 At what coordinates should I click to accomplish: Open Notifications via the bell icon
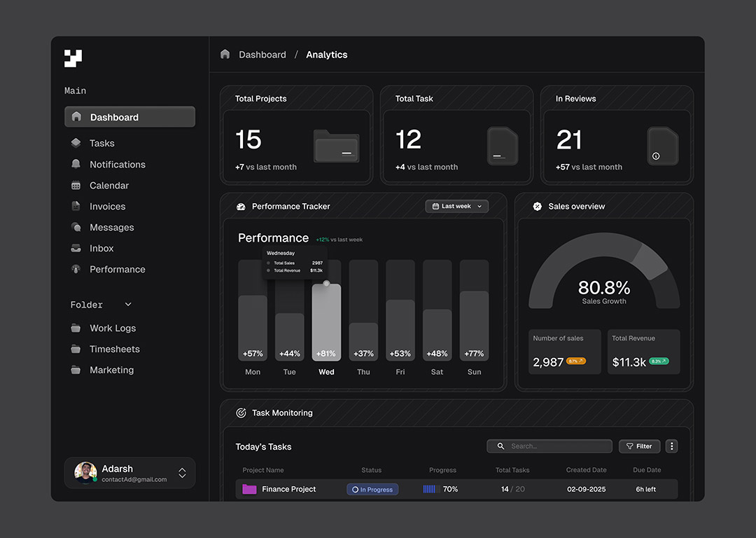coord(76,164)
